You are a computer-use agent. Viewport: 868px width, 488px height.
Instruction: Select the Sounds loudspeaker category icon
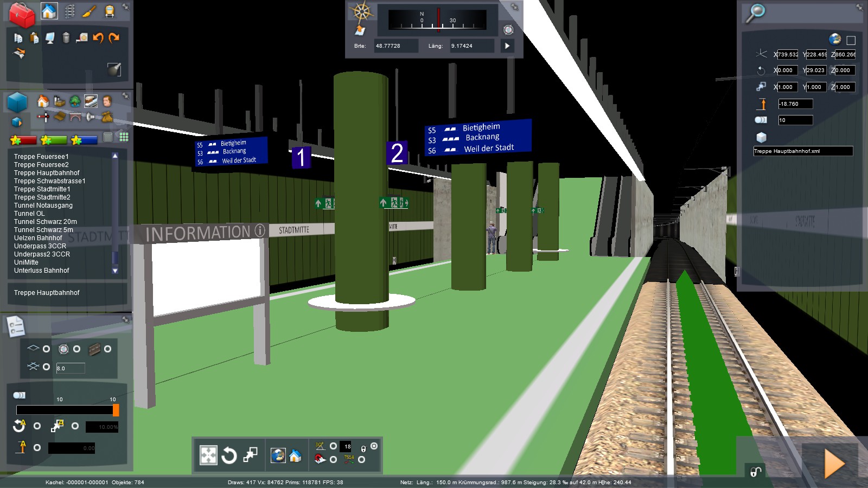pos(91,116)
